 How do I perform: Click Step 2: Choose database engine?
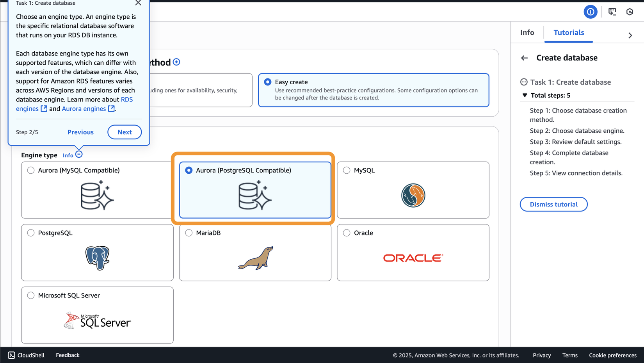(x=577, y=131)
